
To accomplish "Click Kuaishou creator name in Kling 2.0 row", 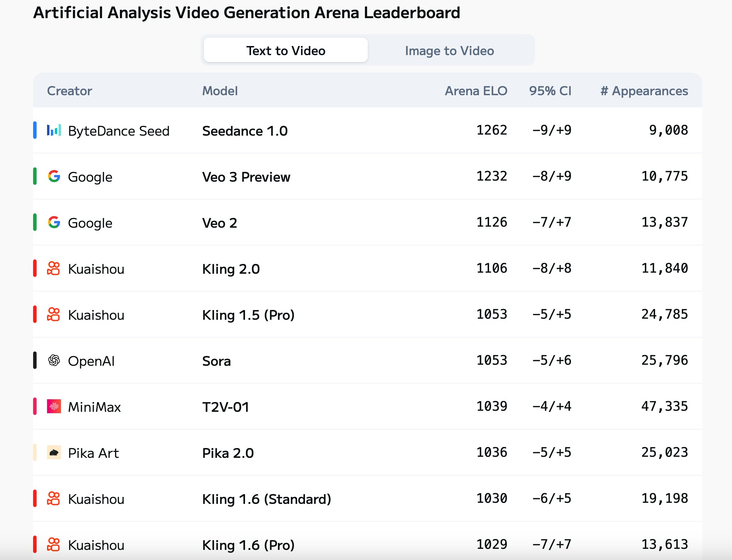I will [96, 269].
